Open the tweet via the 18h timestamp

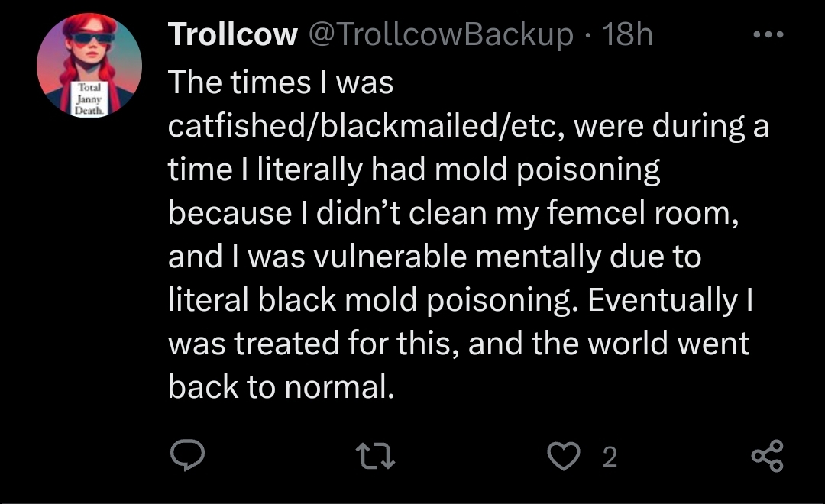627,35
